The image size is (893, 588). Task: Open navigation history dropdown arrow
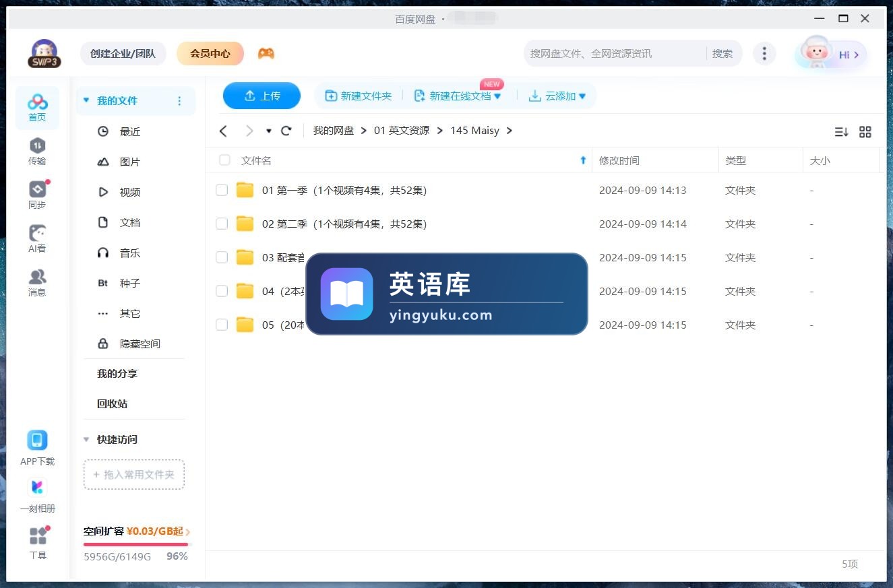coord(269,131)
